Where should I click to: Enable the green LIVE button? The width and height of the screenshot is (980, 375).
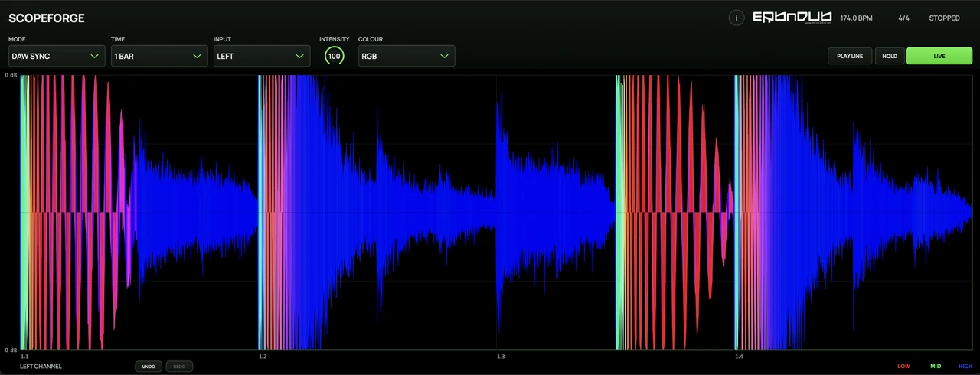click(x=939, y=56)
